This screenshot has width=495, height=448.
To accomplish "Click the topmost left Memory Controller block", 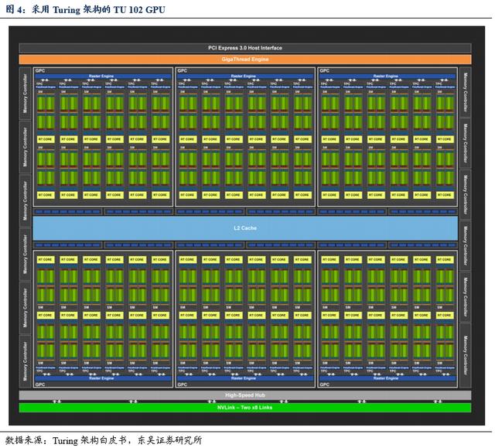I will (26, 92).
